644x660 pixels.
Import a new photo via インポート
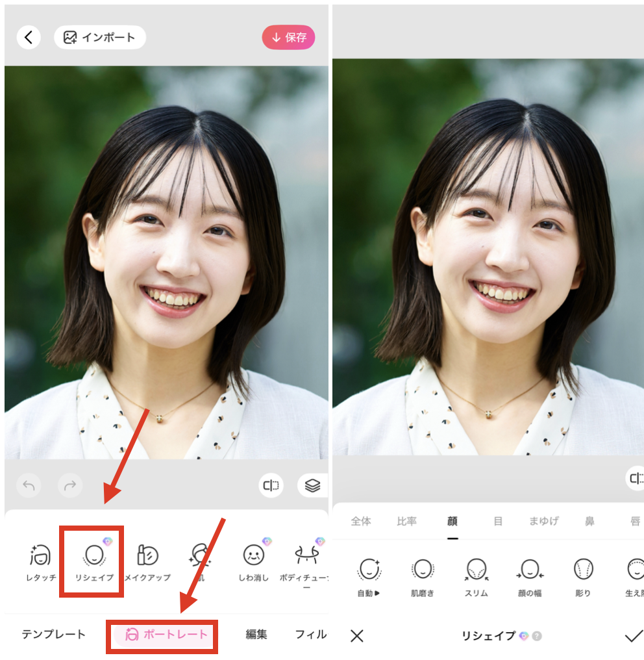[99, 37]
